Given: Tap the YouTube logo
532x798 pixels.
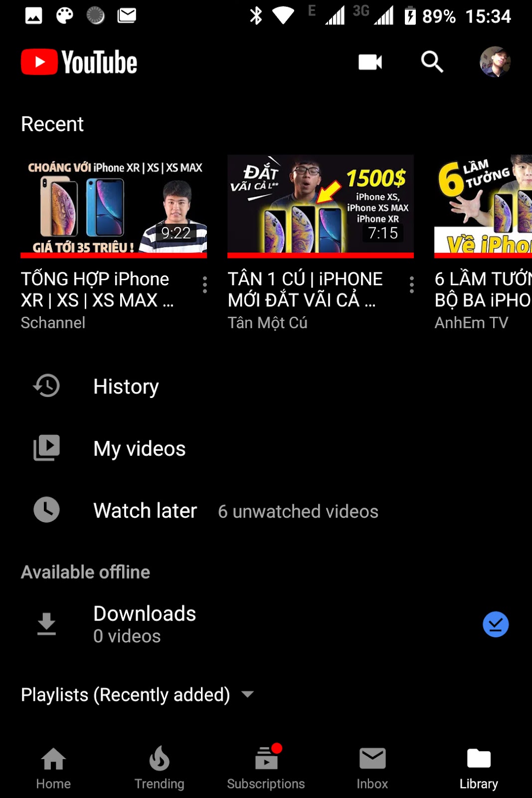Looking at the screenshot, I should (x=79, y=62).
